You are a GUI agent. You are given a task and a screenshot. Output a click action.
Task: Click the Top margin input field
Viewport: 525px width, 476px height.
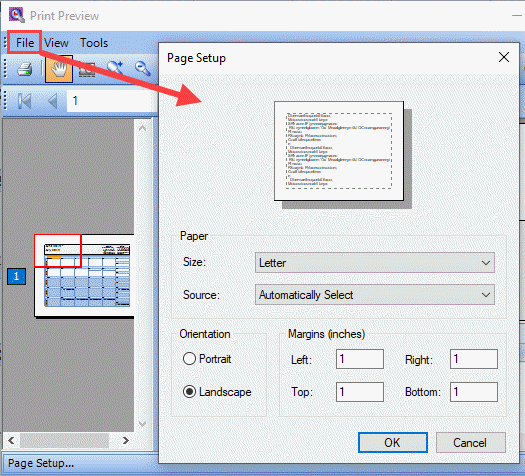pyautogui.click(x=360, y=392)
